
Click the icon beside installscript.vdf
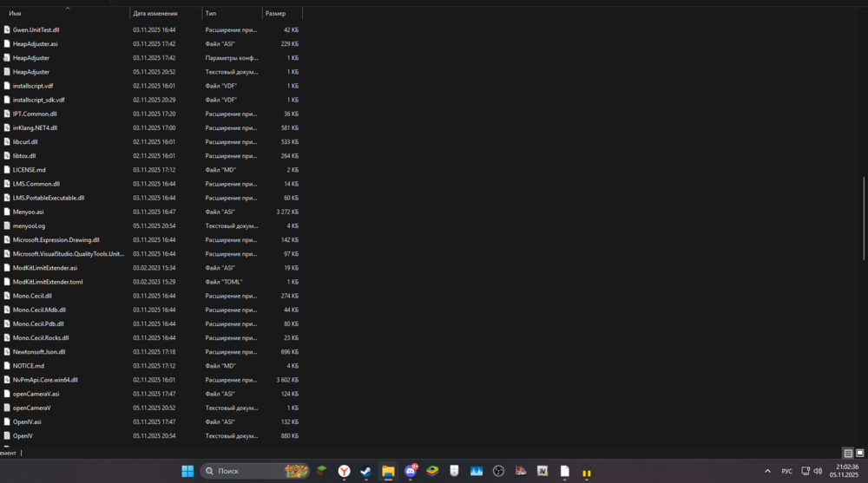click(7, 86)
